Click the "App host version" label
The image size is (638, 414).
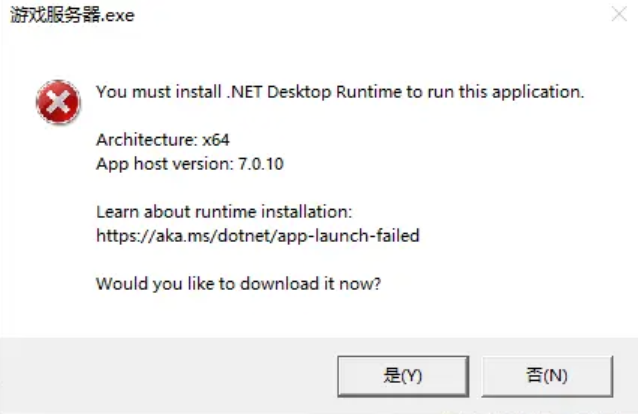(163, 162)
